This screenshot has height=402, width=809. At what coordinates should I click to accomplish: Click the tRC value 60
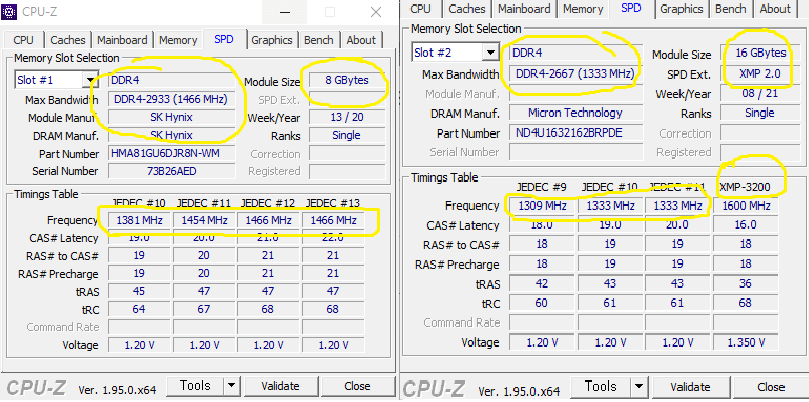542,303
